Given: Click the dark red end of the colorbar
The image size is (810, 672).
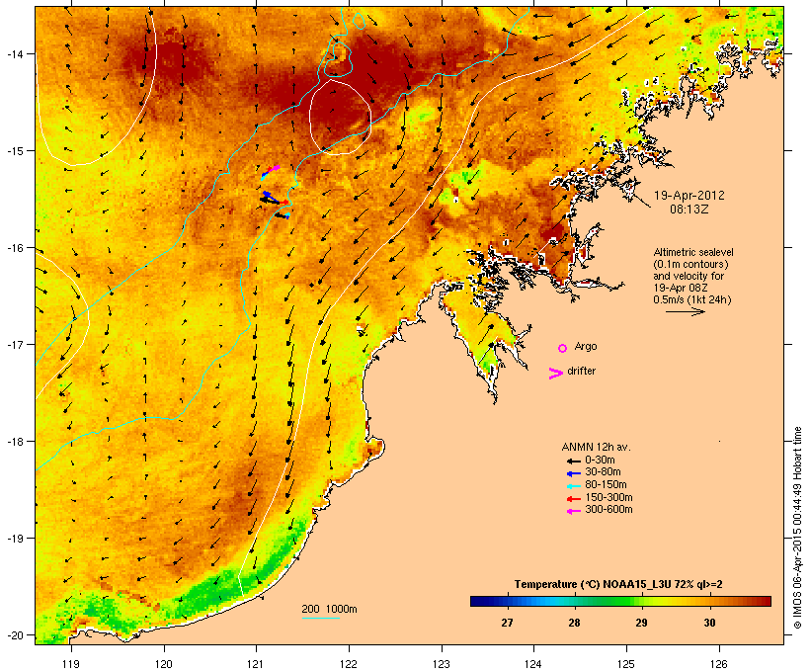Looking at the screenshot, I should coord(765,601).
